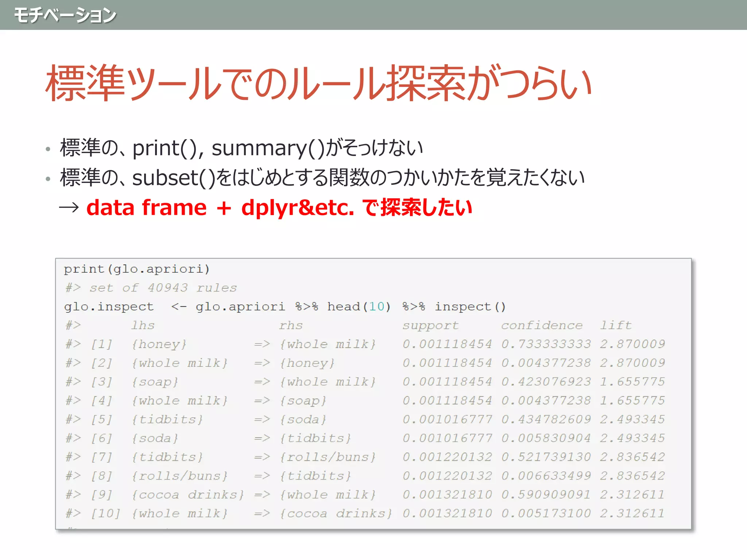The image size is (747, 560).
Task: Click the 'lhs' column header
Action: (x=143, y=325)
